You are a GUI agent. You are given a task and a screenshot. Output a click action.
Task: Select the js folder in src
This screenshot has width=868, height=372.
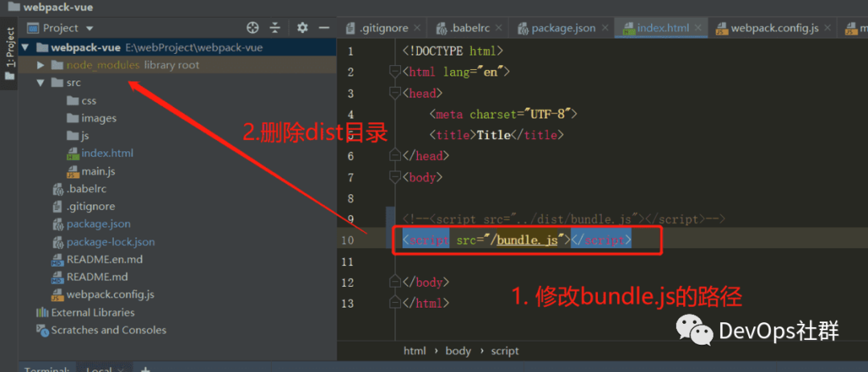(77, 136)
